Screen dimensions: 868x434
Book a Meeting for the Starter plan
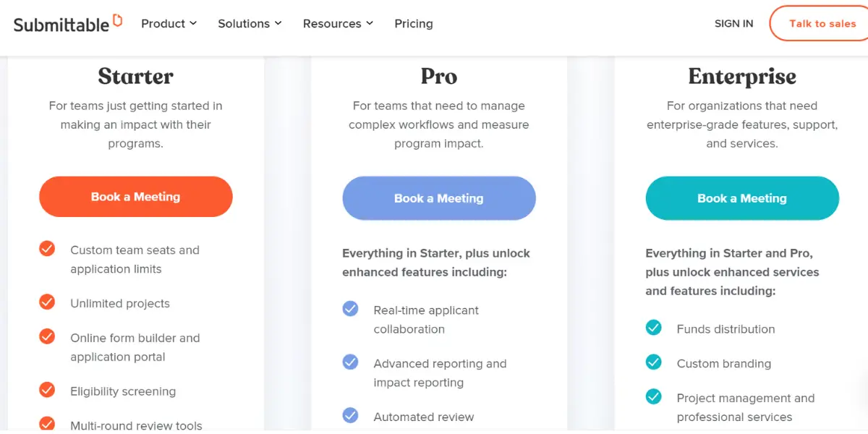coord(136,197)
